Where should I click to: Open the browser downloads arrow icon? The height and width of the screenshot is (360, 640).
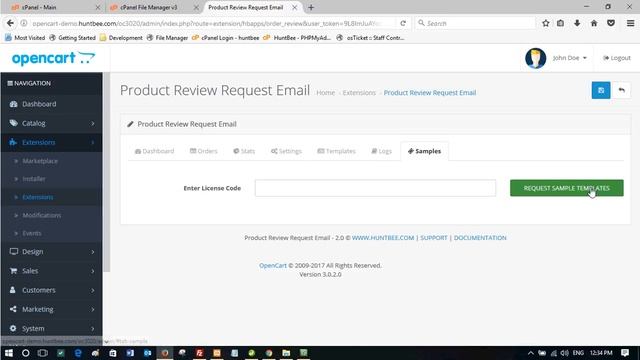577,23
